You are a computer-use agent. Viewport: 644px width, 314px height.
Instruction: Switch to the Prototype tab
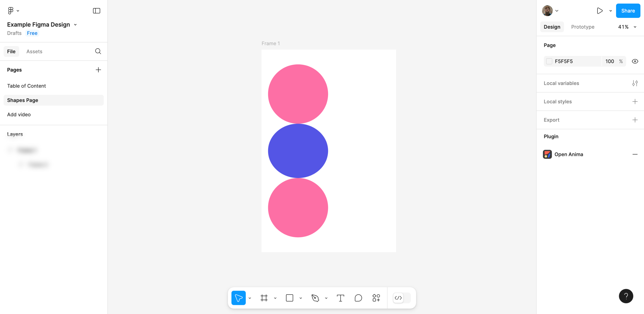coord(583,27)
